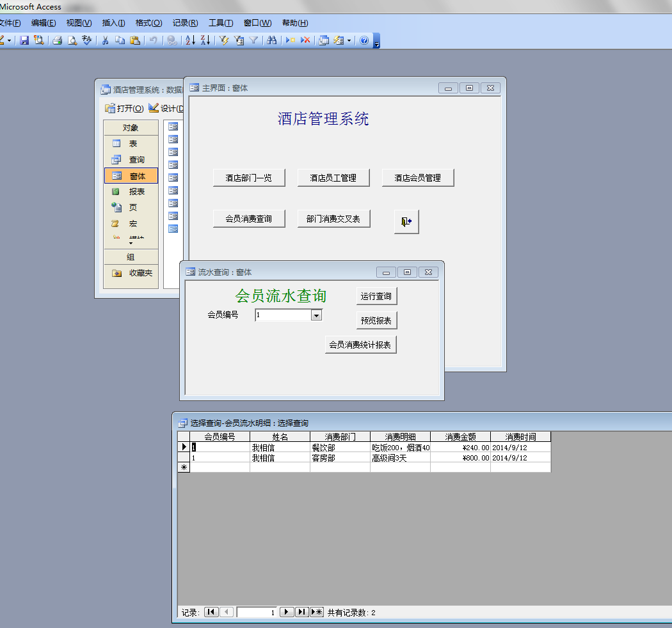The width and height of the screenshot is (672, 628).
Task: Click the Apply Filter funnel icon
Action: click(253, 40)
